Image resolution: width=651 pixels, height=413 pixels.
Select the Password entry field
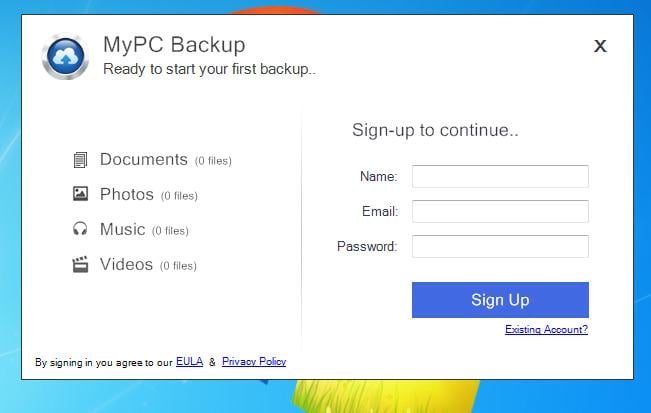point(500,246)
